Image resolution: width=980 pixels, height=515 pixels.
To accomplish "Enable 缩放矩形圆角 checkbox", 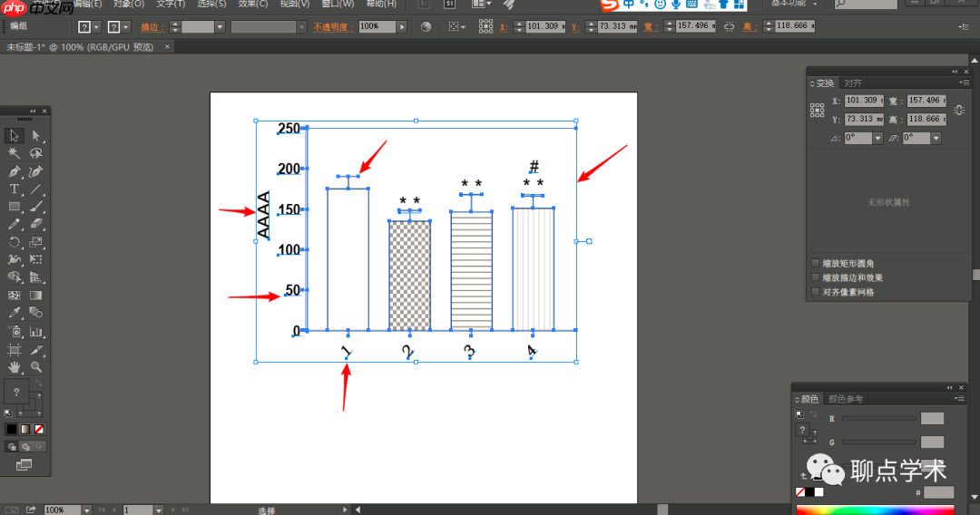I will [815, 263].
